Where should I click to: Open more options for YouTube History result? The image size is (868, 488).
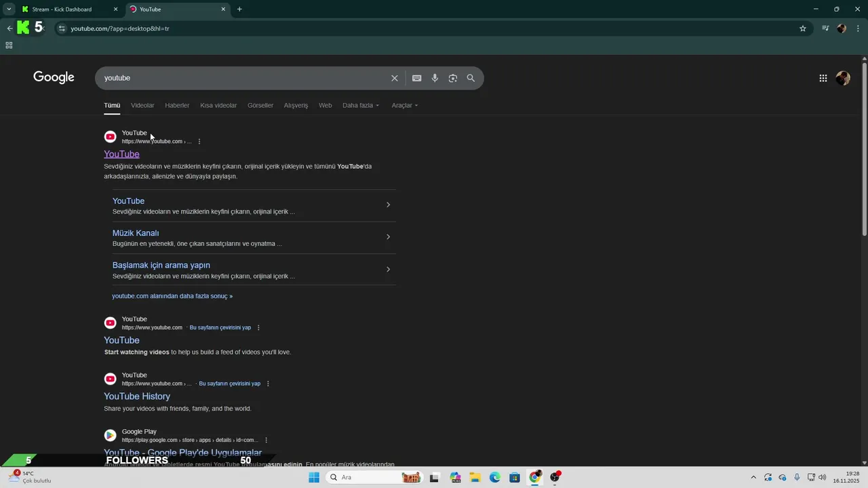tap(268, 384)
